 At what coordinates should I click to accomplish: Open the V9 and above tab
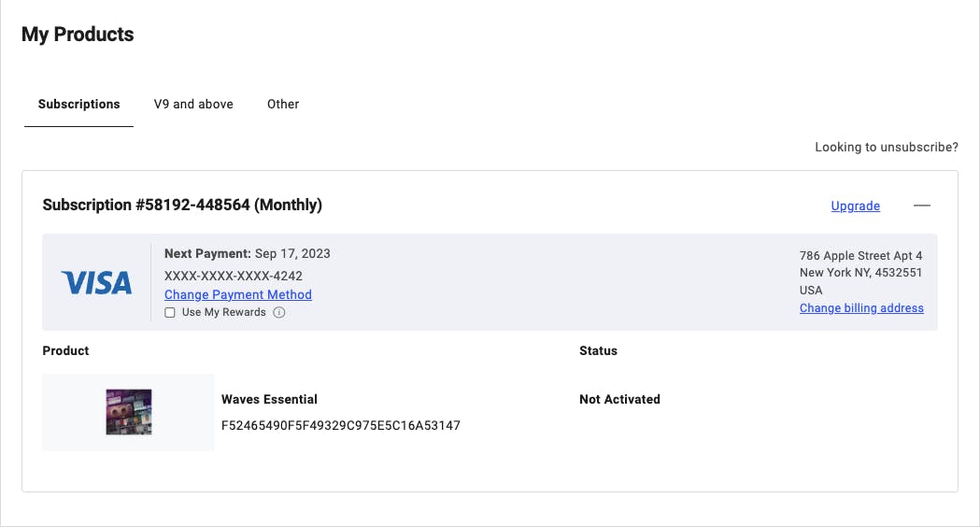[193, 104]
